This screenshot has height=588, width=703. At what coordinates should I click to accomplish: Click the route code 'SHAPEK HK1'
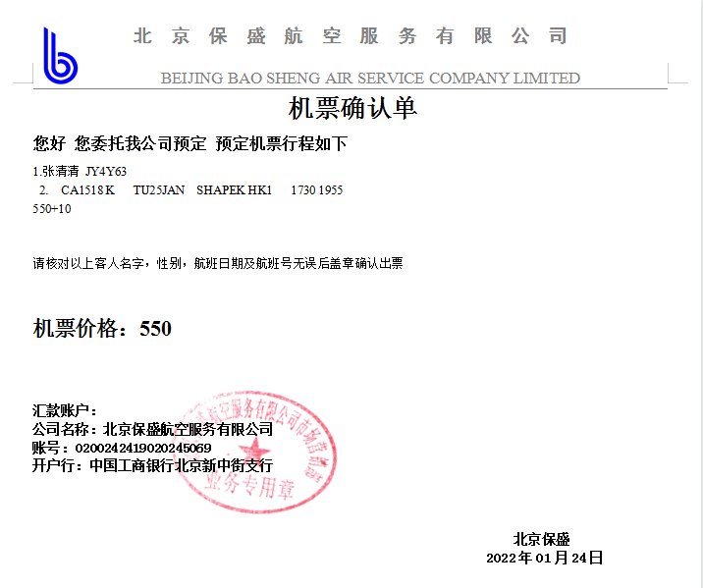pos(234,190)
